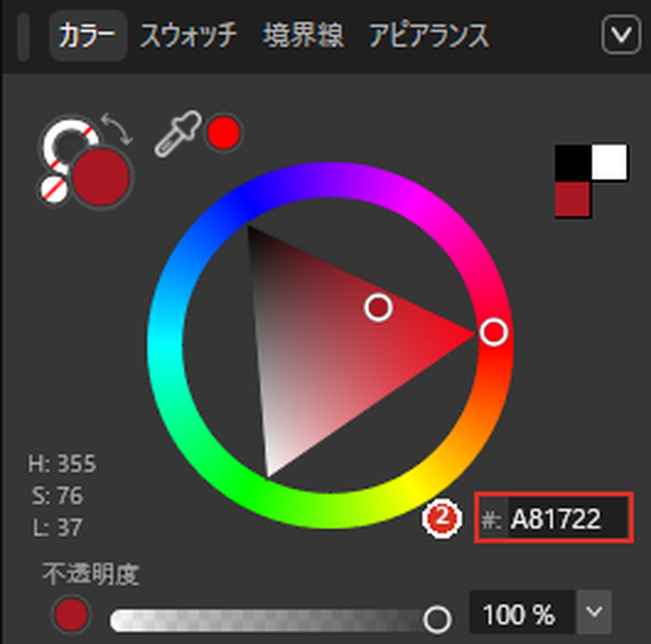Apply the picked red color circle
Screen dimensions: 651x644
pos(224,133)
